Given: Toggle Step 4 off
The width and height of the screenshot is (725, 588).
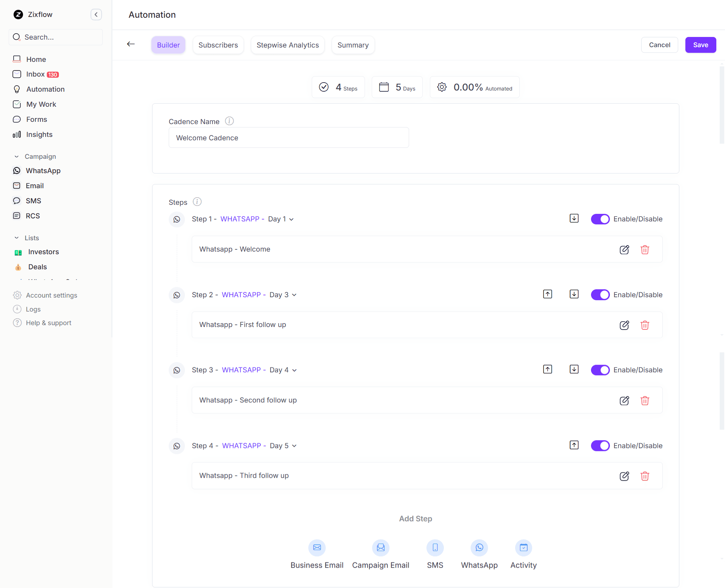Looking at the screenshot, I should 600,445.
